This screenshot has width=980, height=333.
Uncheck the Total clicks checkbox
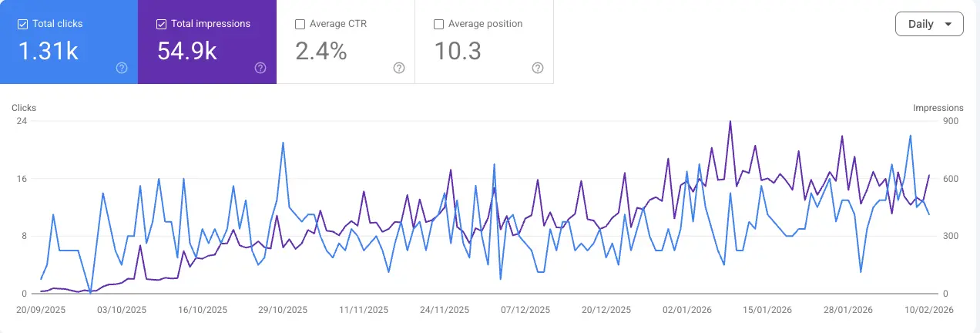(x=22, y=24)
